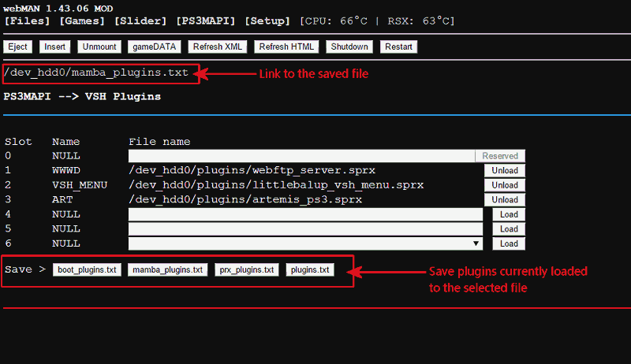Screen dimensions: 631x364
Task: Unload the webftp_server.sprx plugin
Action: 505,170
